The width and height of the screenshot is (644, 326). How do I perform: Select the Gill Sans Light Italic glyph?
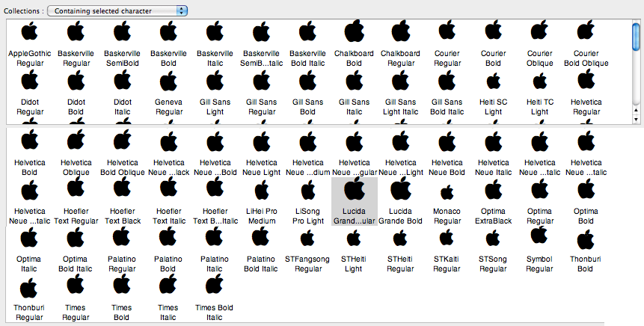400,81
